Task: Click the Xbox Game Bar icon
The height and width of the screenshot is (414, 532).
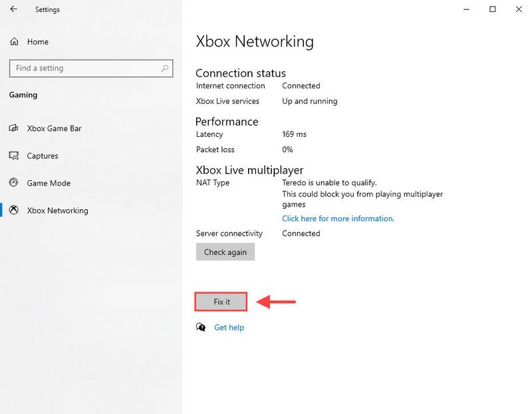Action: click(13, 128)
